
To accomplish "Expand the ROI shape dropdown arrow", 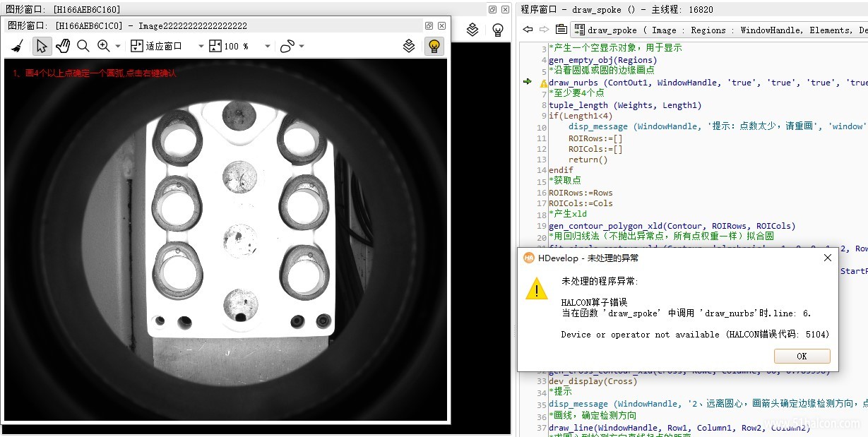I will click(x=302, y=46).
